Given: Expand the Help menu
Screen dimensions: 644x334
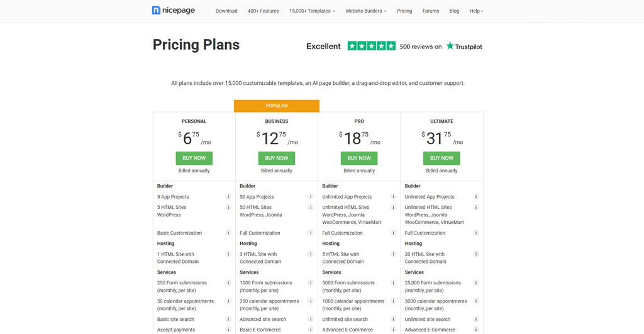Looking at the screenshot, I should (476, 11).
